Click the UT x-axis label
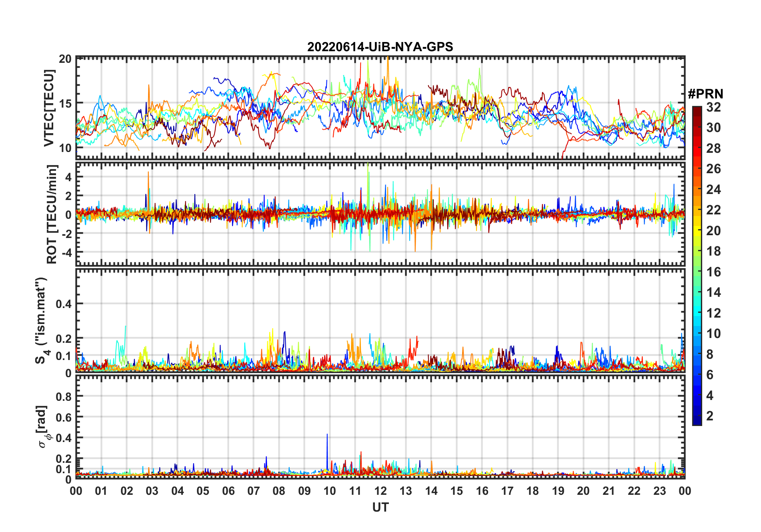 tap(380, 507)
